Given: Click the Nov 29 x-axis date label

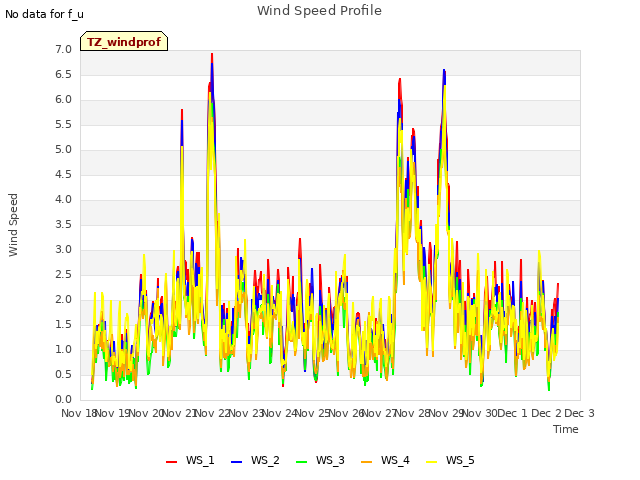Looking at the screenshot, I should pyautogui.click(x=446, y=413).
